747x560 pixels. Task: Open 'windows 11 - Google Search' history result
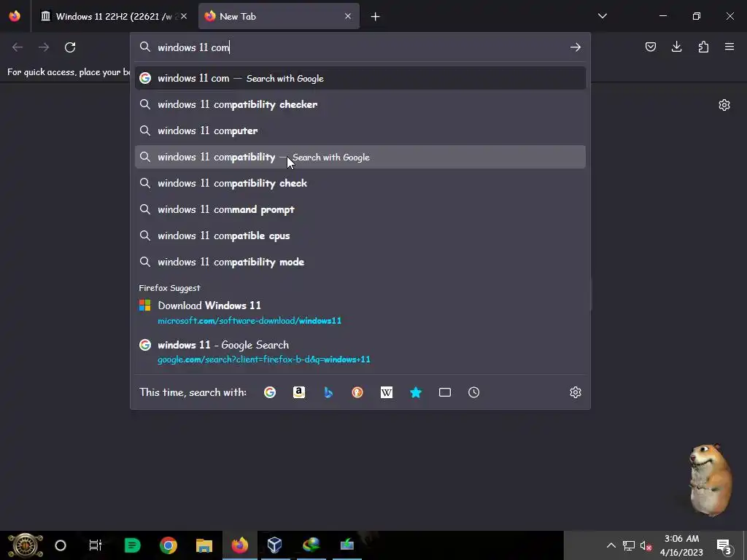pos(360,351)
